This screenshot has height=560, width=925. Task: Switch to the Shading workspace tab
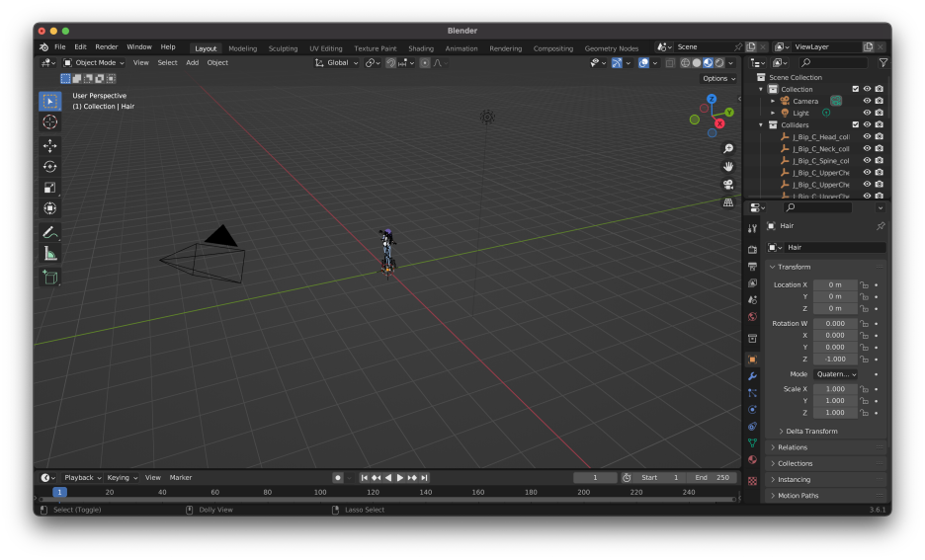pos(421,48)
